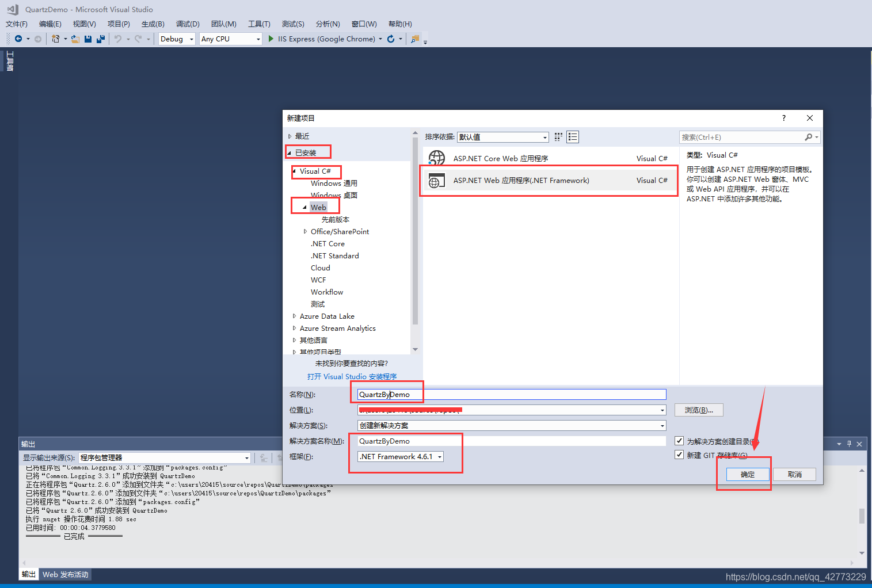Image resolution: width=872 pixels, height=588 pixels.
Task: Click the Find in Files toolbar icon
Action: tap(414, 39)
